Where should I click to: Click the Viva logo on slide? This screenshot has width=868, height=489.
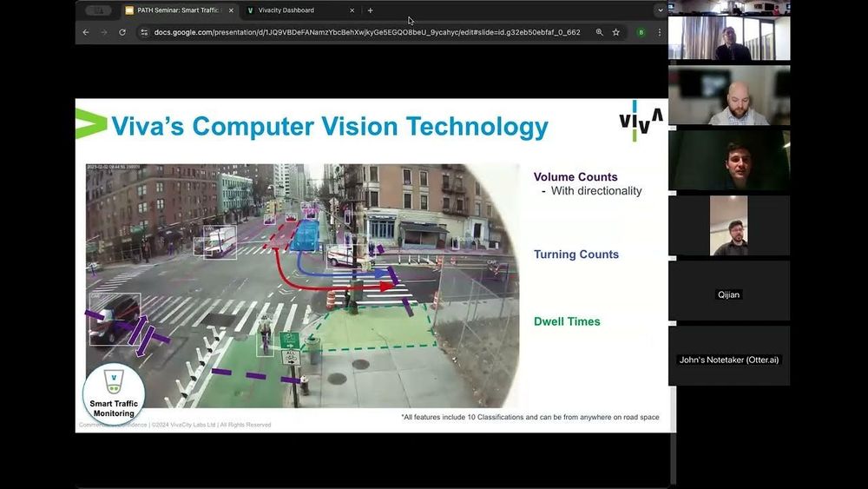point(641,121)
